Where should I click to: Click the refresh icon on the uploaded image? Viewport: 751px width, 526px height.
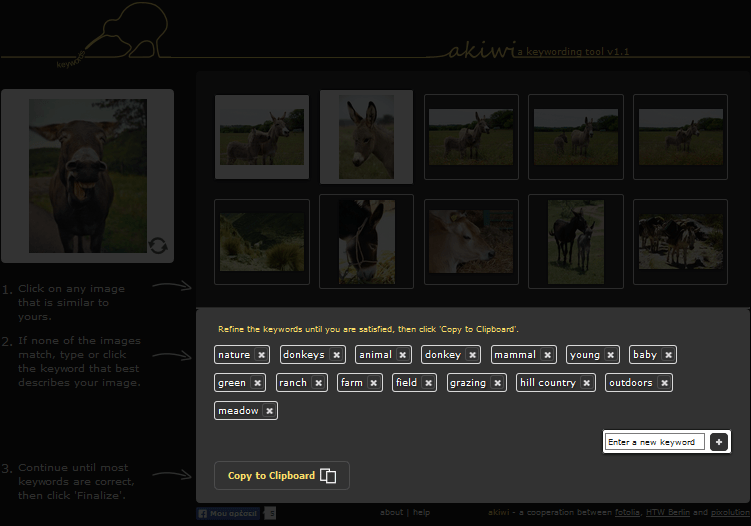[158, 246]
